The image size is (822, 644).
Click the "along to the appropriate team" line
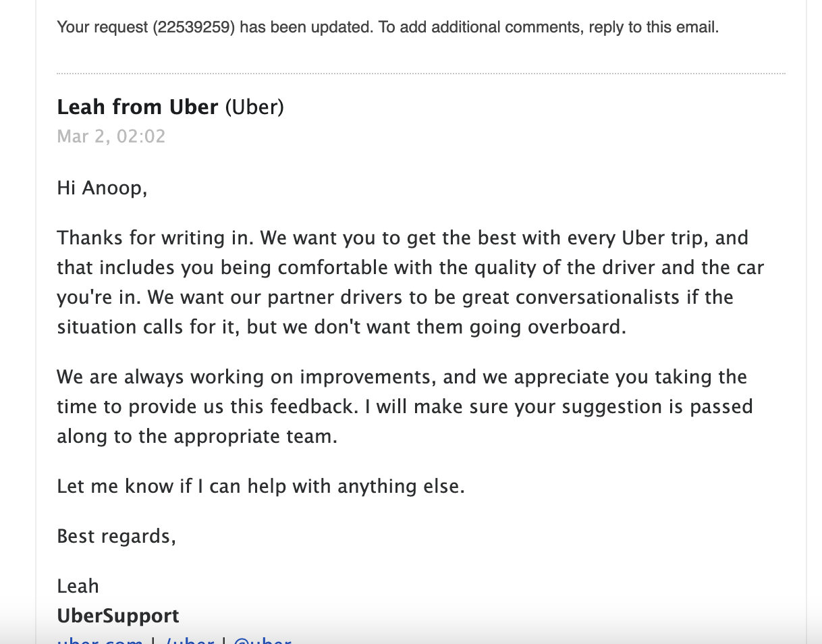point(196,437)
